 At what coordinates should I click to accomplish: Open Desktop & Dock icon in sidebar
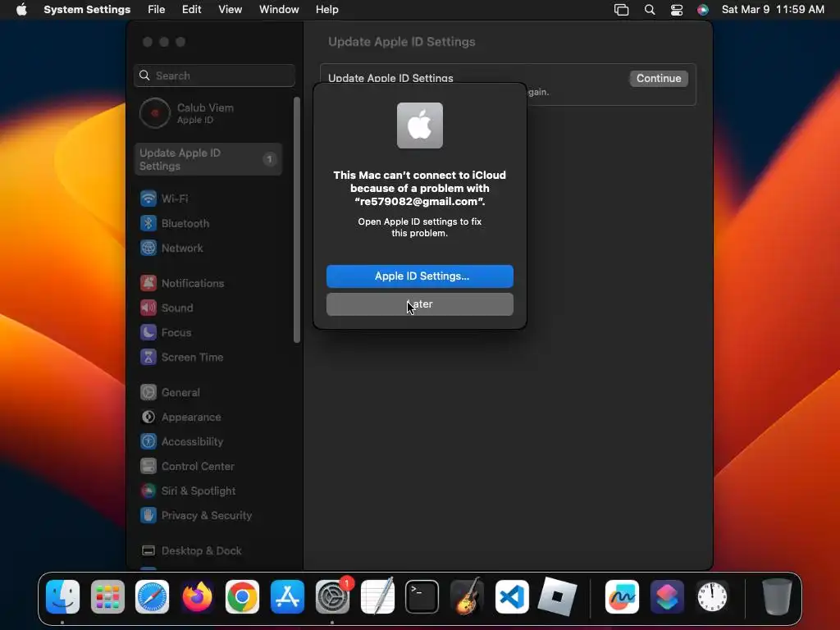(148, 550)
